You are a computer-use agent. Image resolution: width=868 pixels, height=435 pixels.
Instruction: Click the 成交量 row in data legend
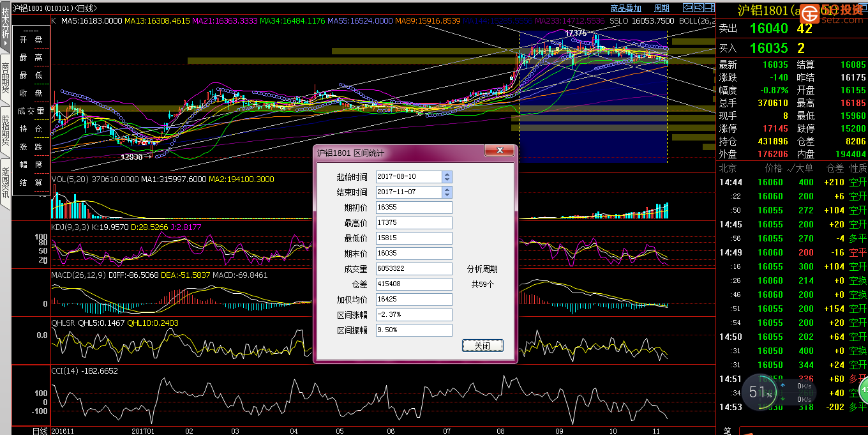[31, 111]
